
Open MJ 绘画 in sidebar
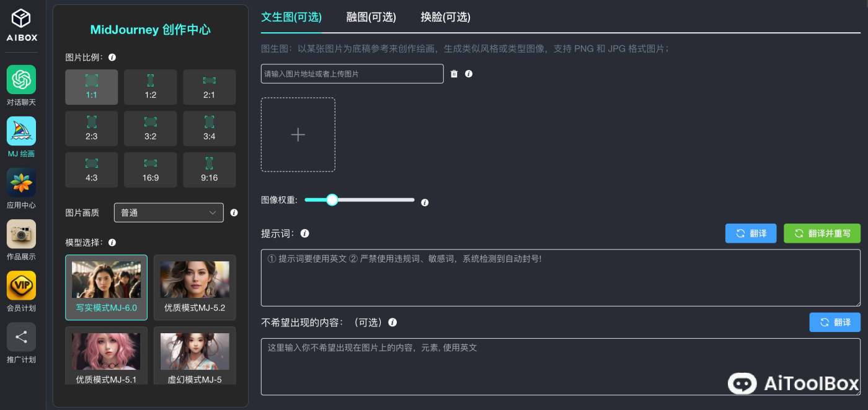(x=22, y=137)
